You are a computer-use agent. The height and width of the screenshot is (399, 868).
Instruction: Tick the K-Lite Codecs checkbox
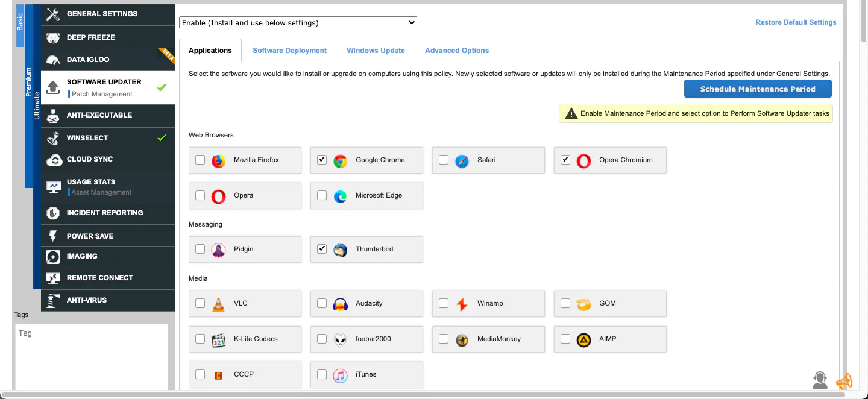(200, 339)
